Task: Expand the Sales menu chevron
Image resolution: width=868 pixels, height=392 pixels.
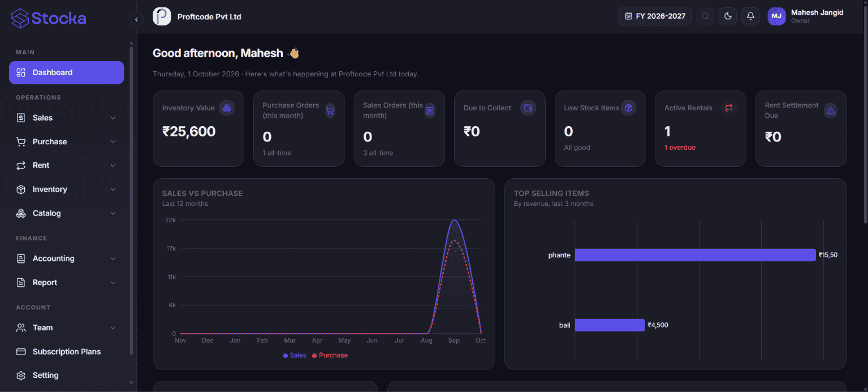Action: click(113, 118)
